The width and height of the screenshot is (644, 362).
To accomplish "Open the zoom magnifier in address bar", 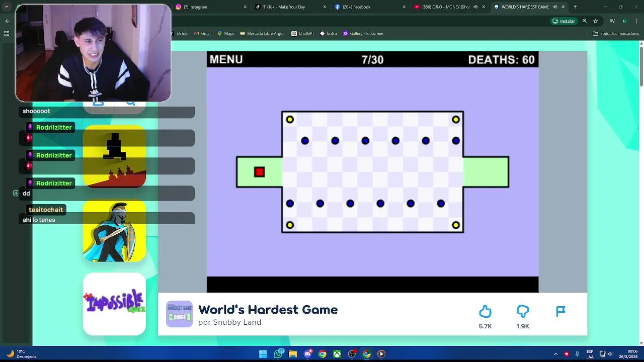I will 585,21.
